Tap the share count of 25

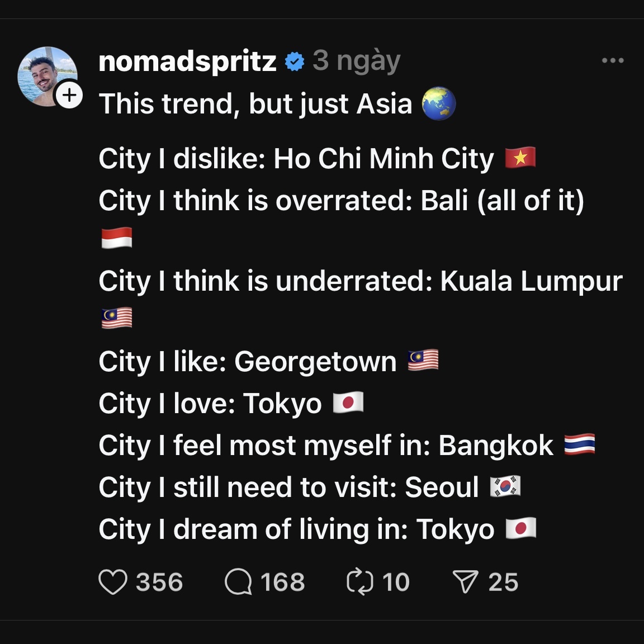click(x=503, y=582)
